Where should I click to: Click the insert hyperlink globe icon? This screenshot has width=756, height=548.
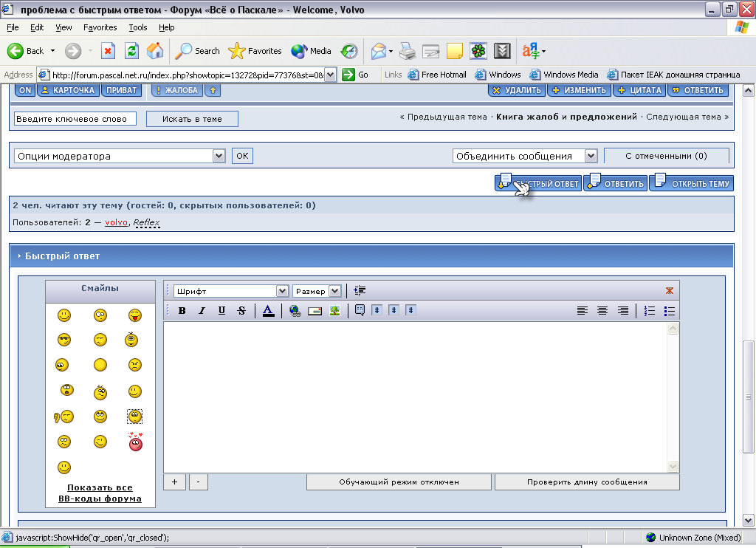(x=295, y=311)
